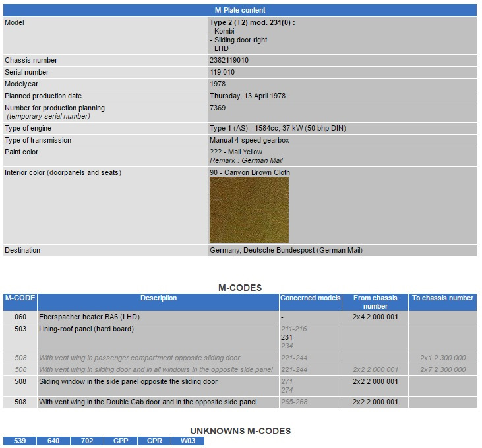
Task: Click the Canyon Brown Cloth color swatch
Action: coord(249,210)
